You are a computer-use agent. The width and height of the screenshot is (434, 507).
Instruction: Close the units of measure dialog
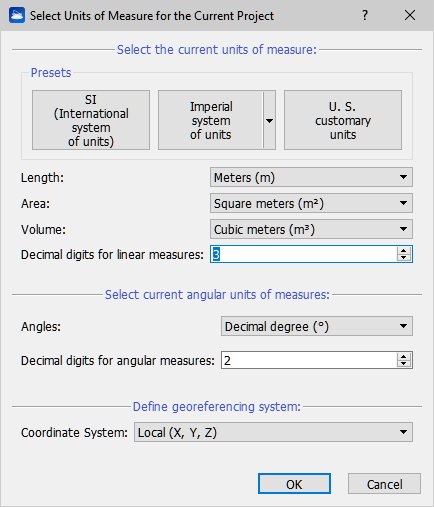tap(410, 15)
